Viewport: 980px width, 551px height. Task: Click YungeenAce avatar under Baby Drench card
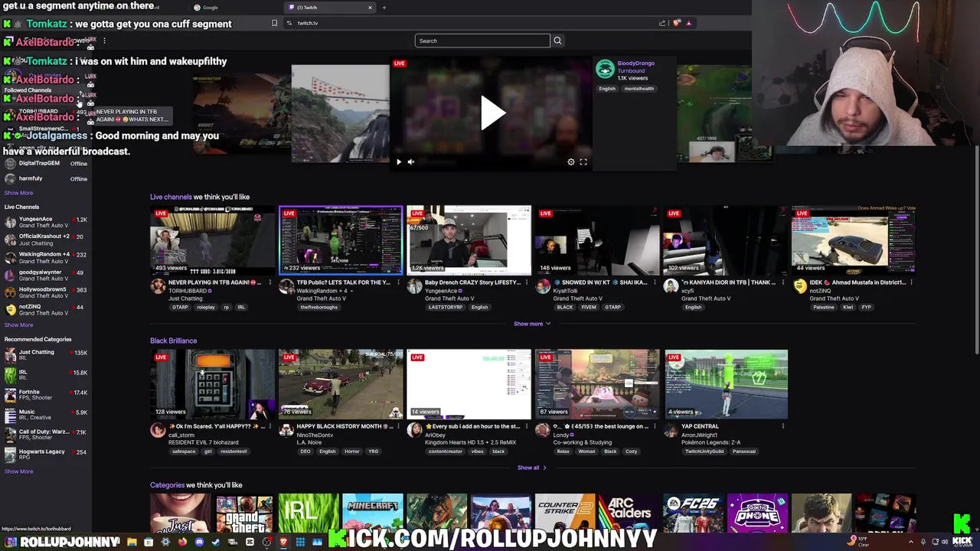click(414, 286)
